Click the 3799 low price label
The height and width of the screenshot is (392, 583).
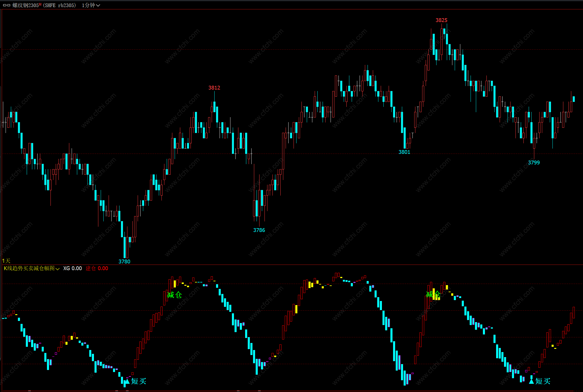(x=534, y=163)
